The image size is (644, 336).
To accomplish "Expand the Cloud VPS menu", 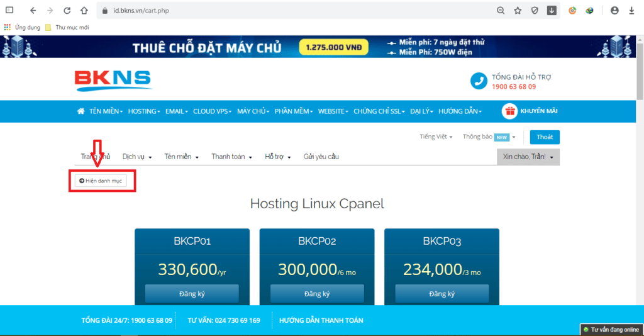I will click(213, 111).
